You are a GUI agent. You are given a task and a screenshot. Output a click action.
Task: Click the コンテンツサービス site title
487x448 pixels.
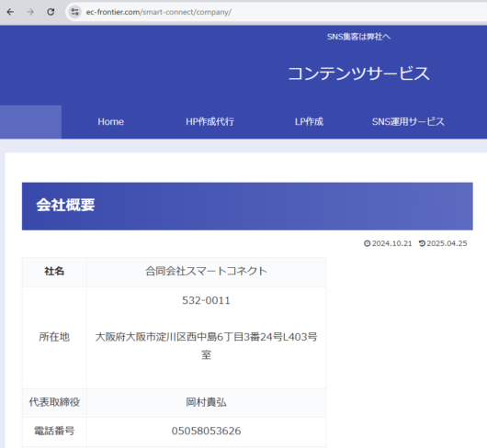(x=358, y=73)
